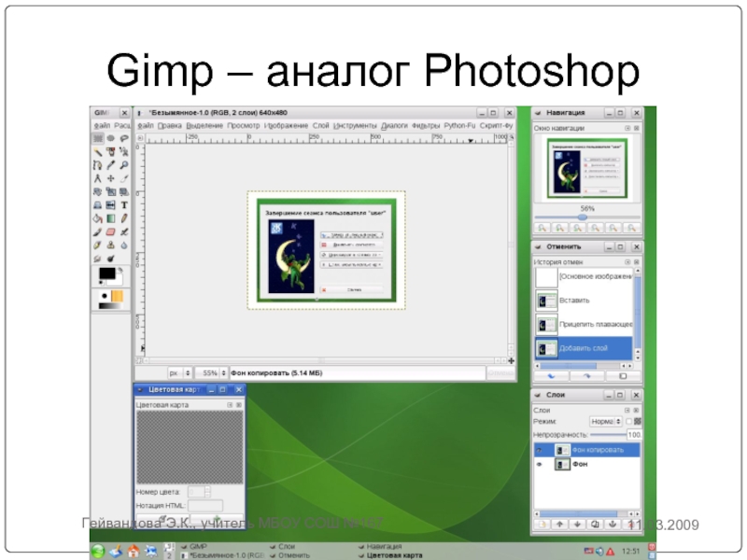Adjust the Непрозрачность opacity slider

click(608, 435)
